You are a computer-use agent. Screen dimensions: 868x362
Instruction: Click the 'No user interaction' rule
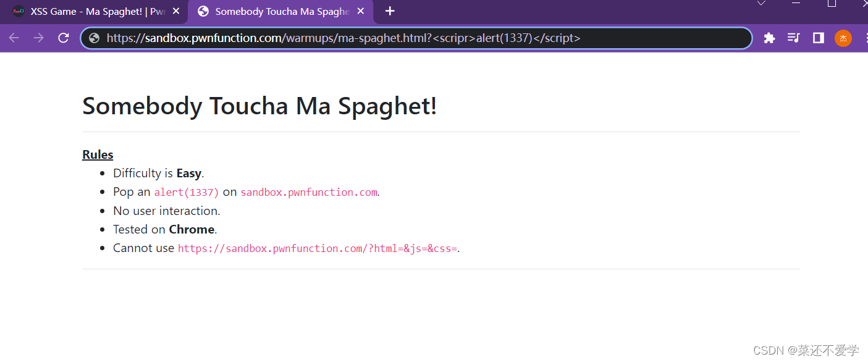tap(167, 211)
